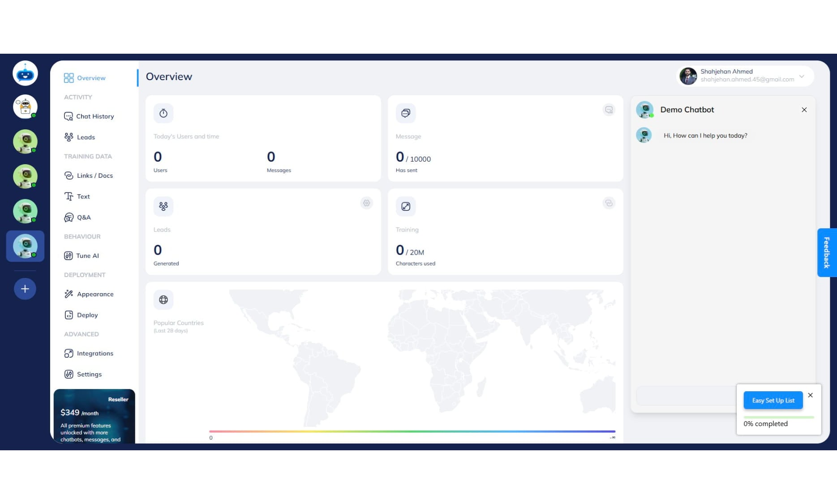Open the Deploy section
This screenshot has width=837, height=504.
click(x=87, y=315)
